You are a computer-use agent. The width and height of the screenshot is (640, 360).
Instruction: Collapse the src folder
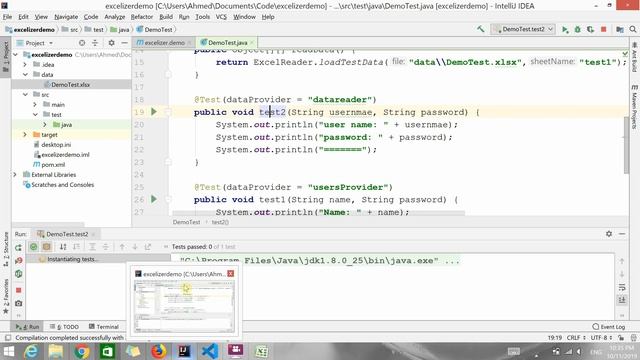[x=25, y=94]
